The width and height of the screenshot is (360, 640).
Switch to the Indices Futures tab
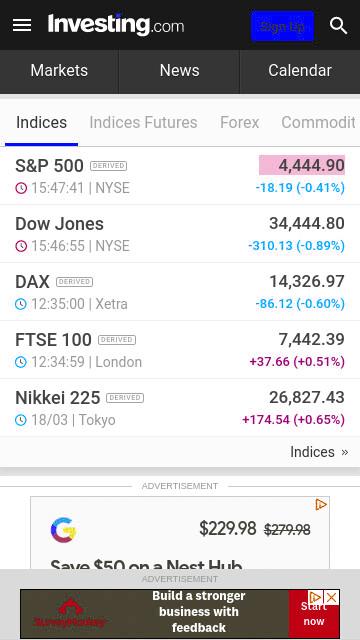143,122
